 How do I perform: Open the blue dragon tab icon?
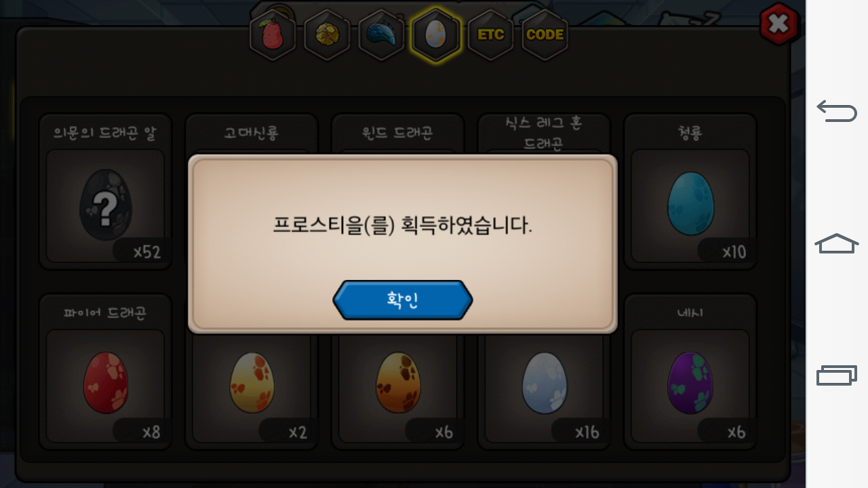[381, 35]
